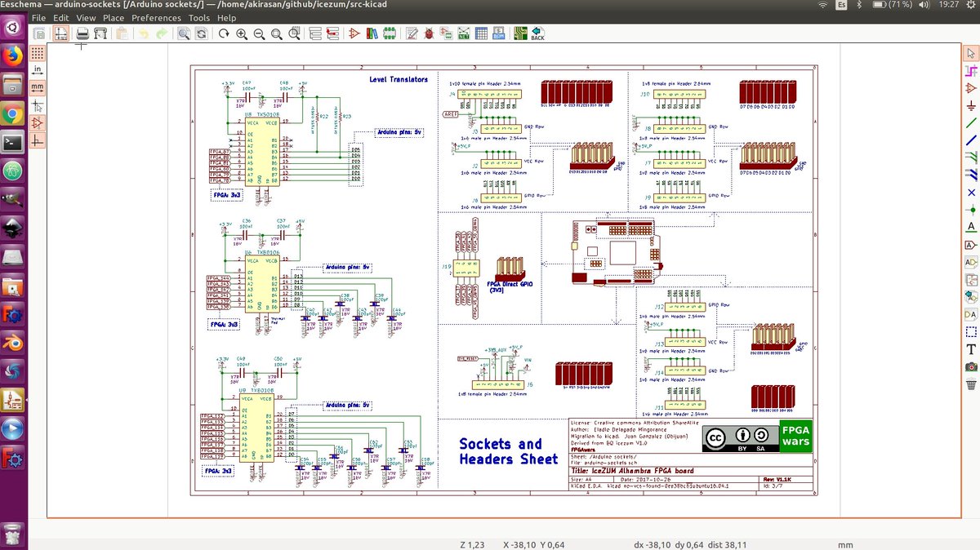Click the Redraw view icon
This screenshot has width=980, height=550.
click(224, 34)
